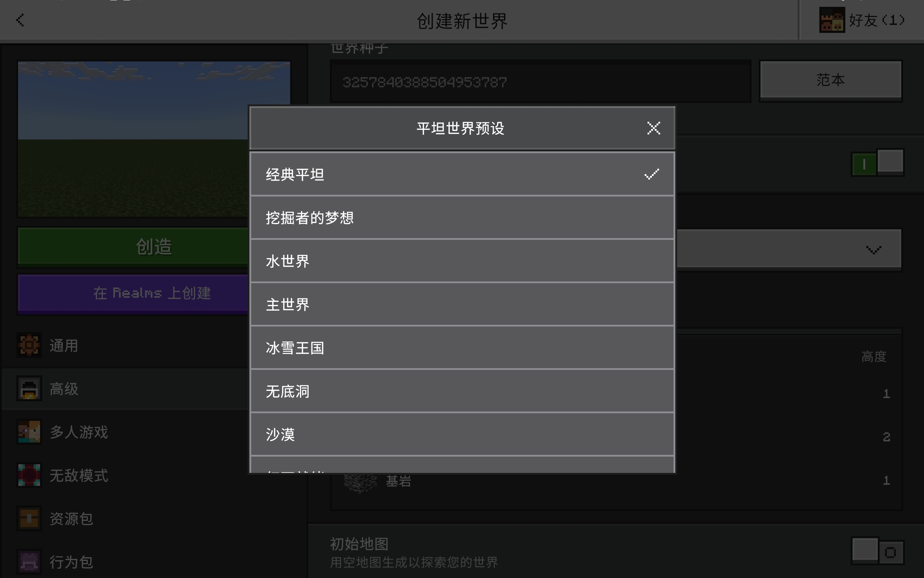Image resolution: width=924 pixels, height=578 pixels.
Task: Click the checkmark beside 经典平坦
Action: pos(651,174)
